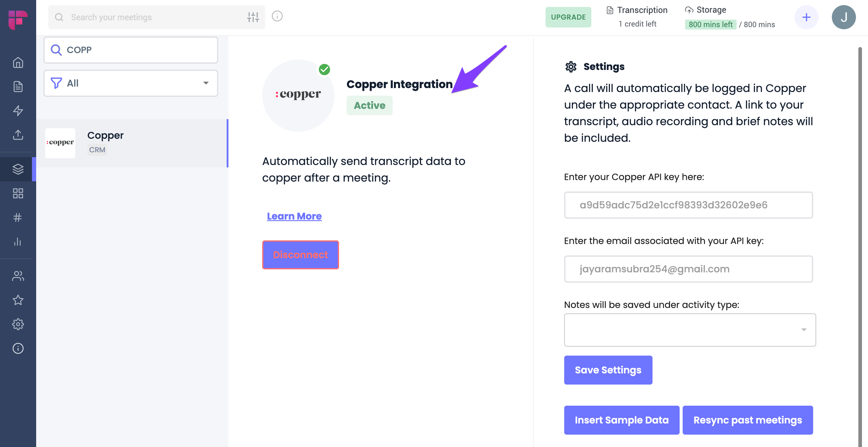This screenshot has height=447, width=868.
Task: Click the Copper API key input field
Action: [x=688, y=205]
